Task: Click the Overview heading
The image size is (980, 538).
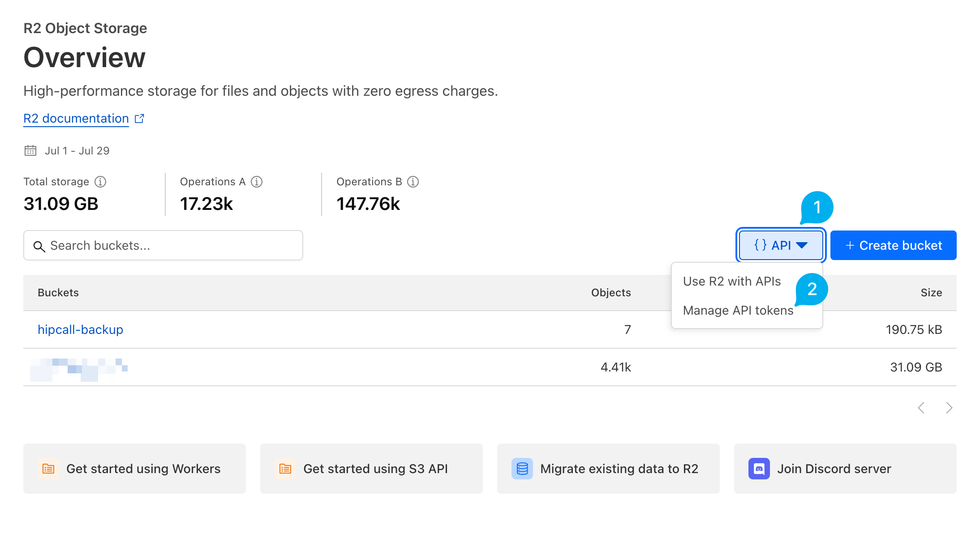Action: [85, 58]
